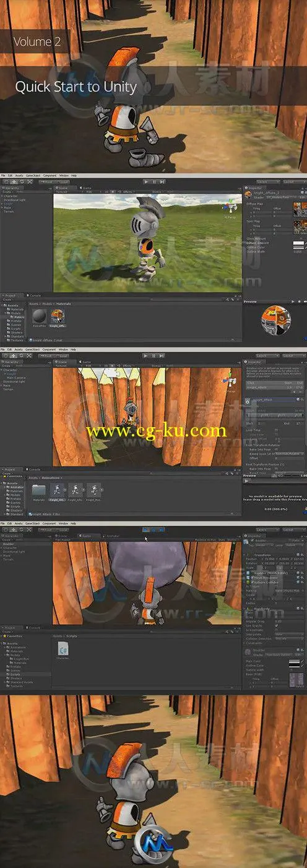This screenshot has width=307, height=868.
Task: Toggle Maximize on Play in boulder-scene window
Action: click(x=205, y=540)
